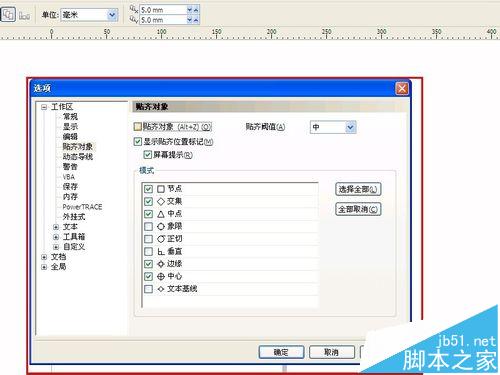Click the 文本基线 baseline mode icon

[161, 289]
